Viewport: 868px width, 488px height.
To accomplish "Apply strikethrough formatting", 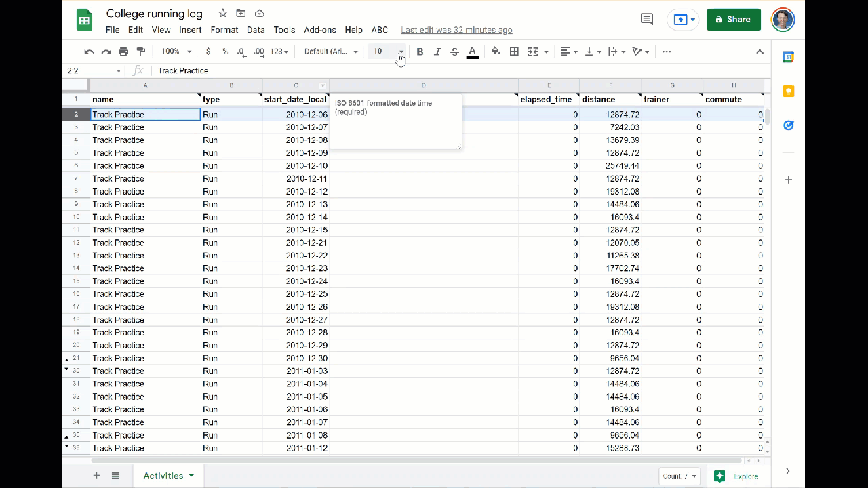I will tap(454, 51).
